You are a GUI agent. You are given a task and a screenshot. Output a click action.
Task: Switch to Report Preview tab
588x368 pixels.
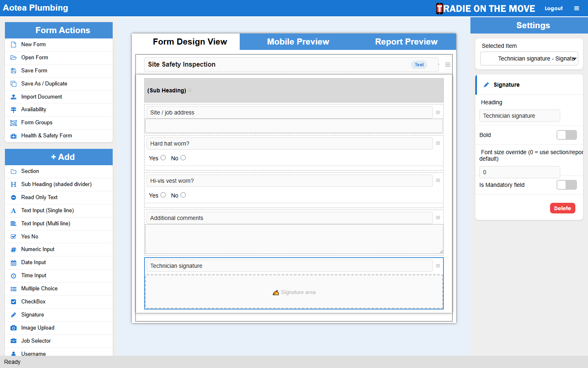(x=406, y=42)
